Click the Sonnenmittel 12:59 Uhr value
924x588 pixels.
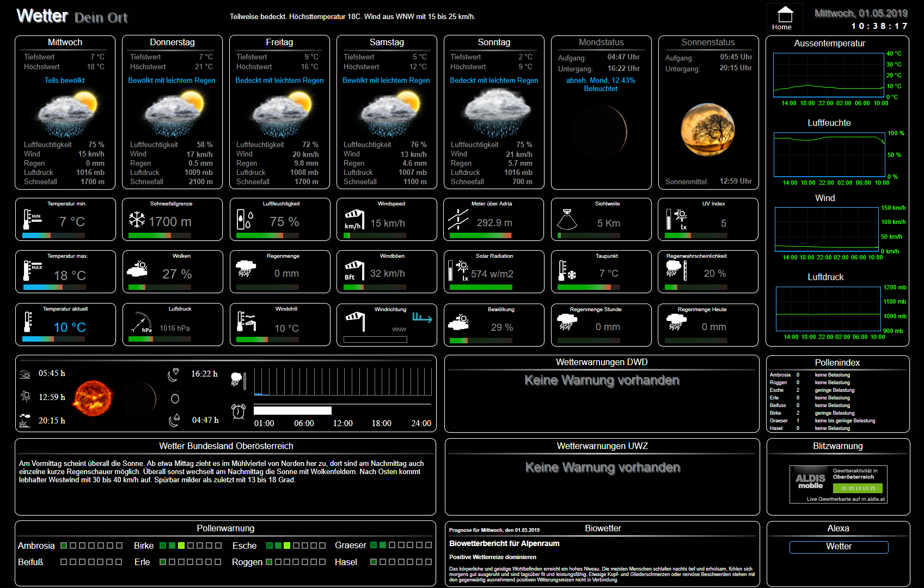tap(736, 181)
